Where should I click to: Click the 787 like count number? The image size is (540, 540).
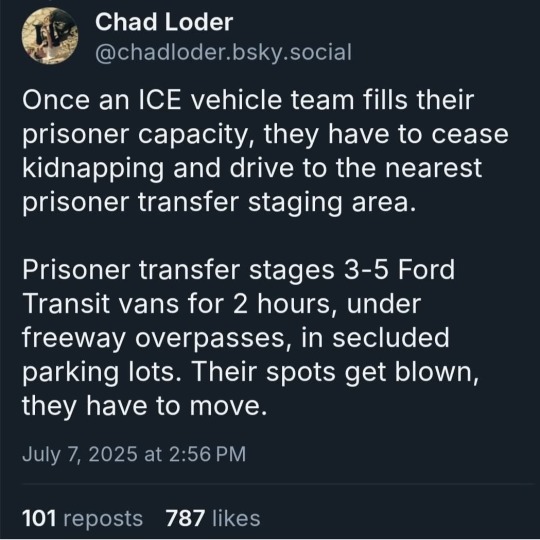tap(185, 518)
